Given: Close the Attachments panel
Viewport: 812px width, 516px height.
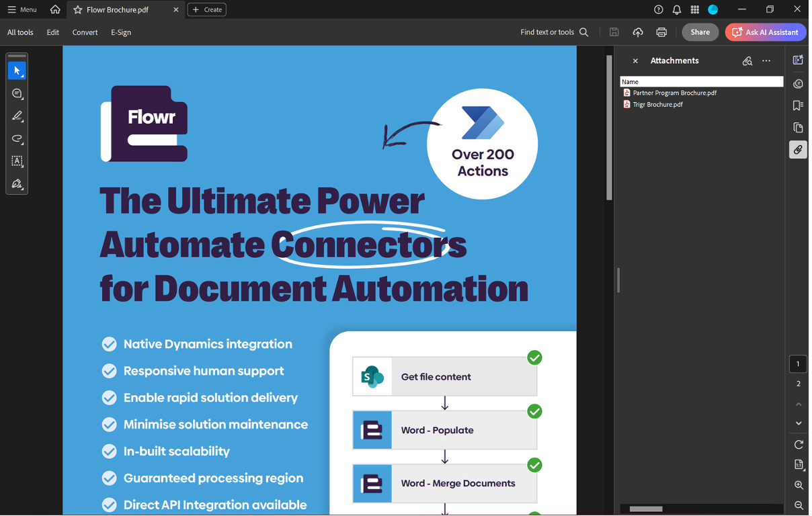Looking at the screenshot, I should tap(635, 61).
